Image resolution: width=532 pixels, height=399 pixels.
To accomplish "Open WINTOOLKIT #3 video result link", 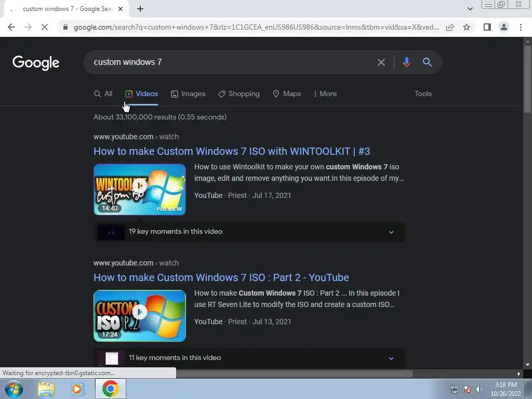I will click(232, 151).
